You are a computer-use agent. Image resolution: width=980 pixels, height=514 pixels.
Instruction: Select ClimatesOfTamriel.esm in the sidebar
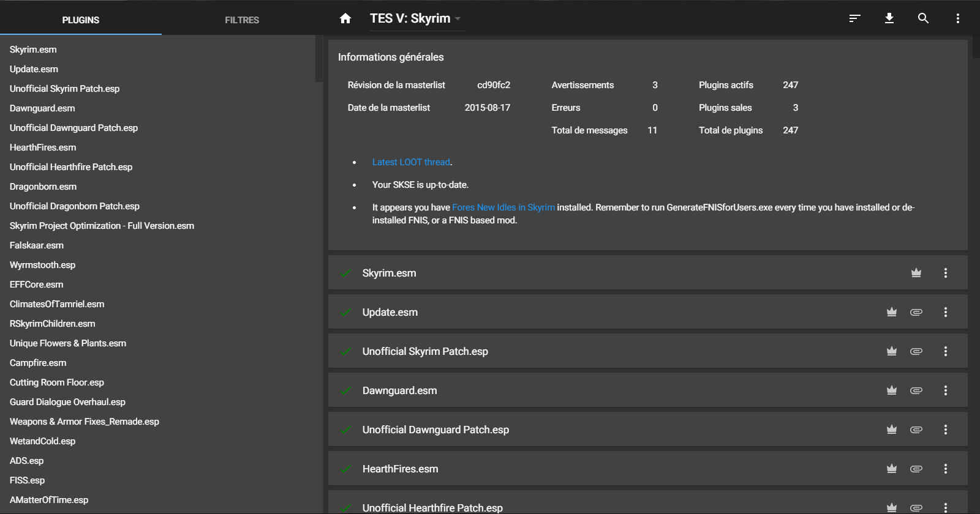[57, 304]
